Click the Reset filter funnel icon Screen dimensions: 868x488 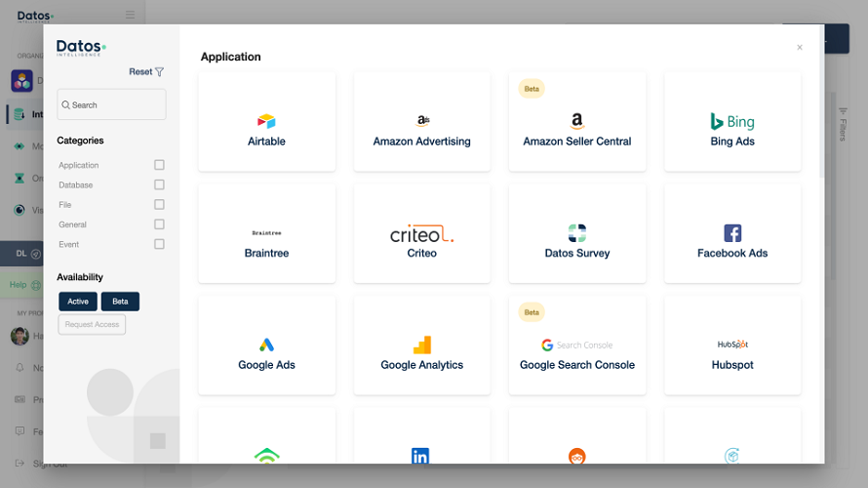pyautogui.click(x=159, y=72)
